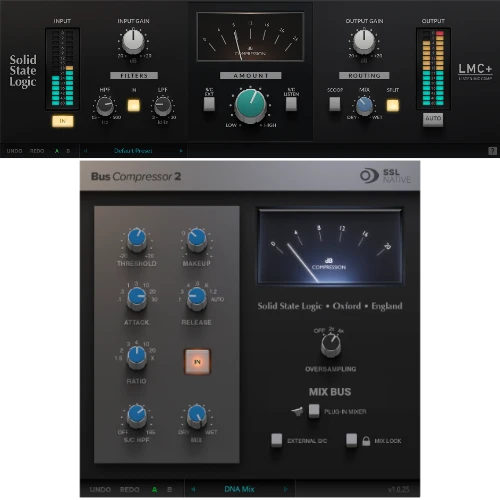This screenshot has height=500, width=500.
Task: Toggle the SPLIT routing button
Action: pos(392,105)
